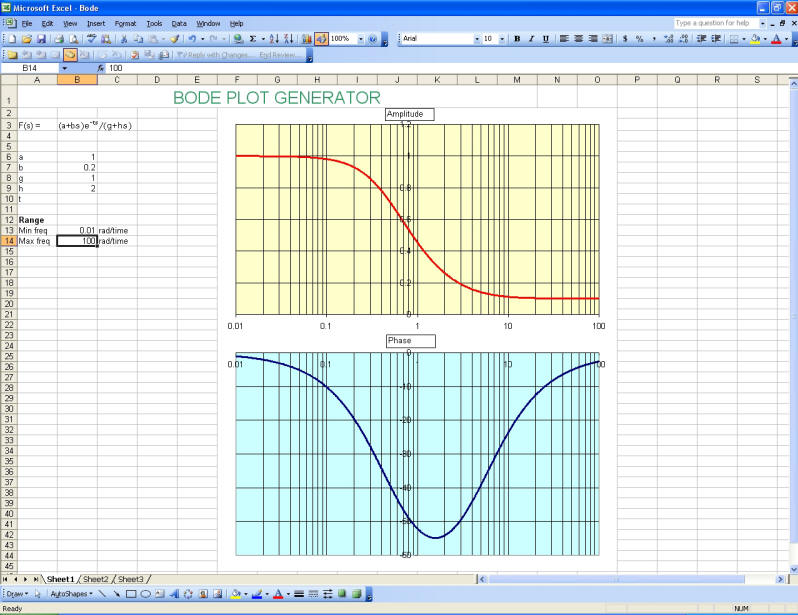This screenshot has width=798, height=615.
Task: Click the Insert Function fx button
Action: [x=101, y=68]
